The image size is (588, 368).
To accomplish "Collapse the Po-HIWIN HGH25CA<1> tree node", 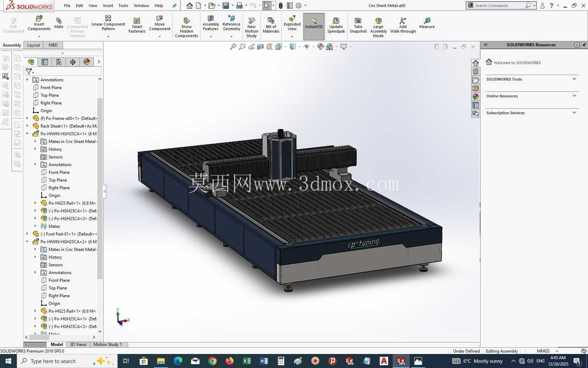I will coord(27,134).
